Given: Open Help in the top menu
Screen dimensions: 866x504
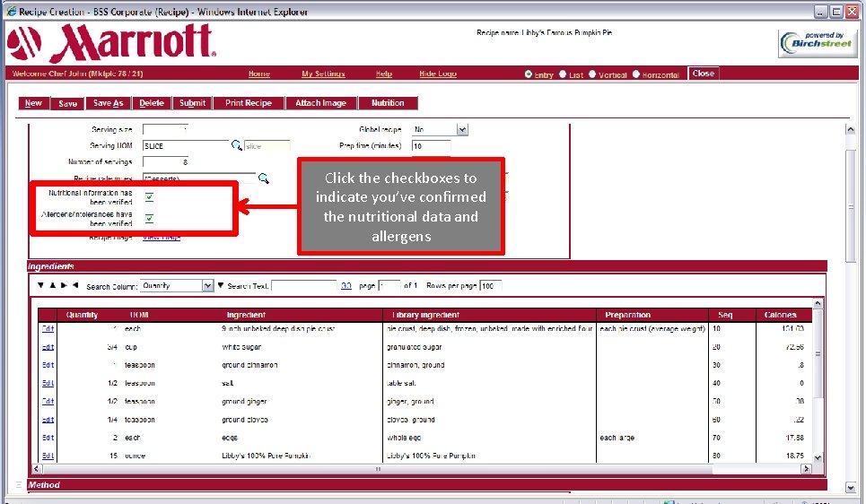Looking at the screenshot, I should click(384, 74).
